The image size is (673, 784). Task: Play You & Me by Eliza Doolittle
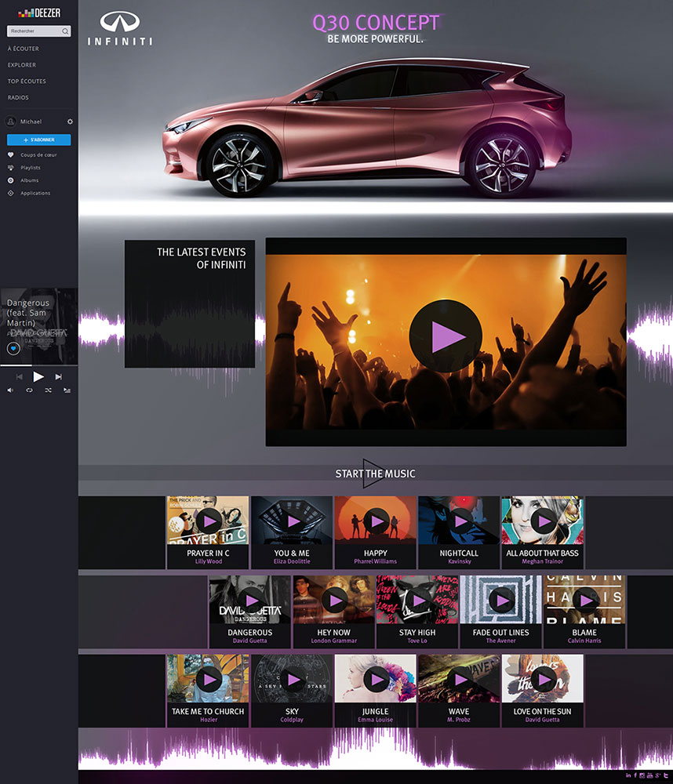(x=293, y=521)
